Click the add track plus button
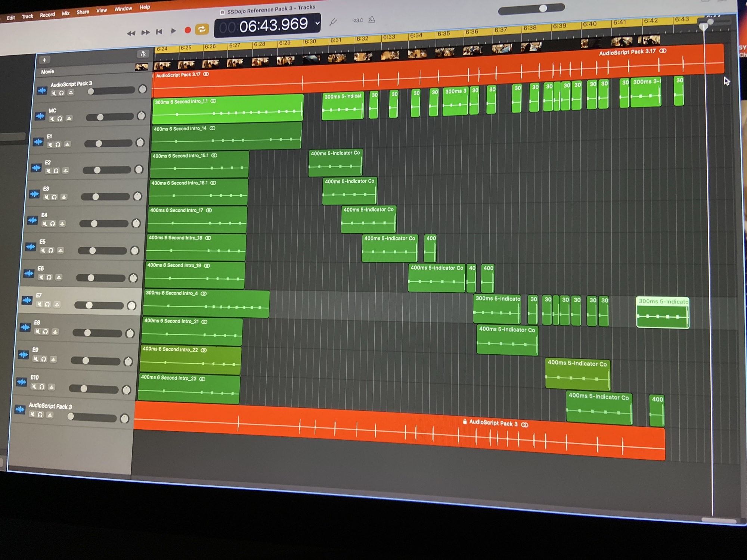This screenshot has width=747, height=560. (x=44, y=60)
